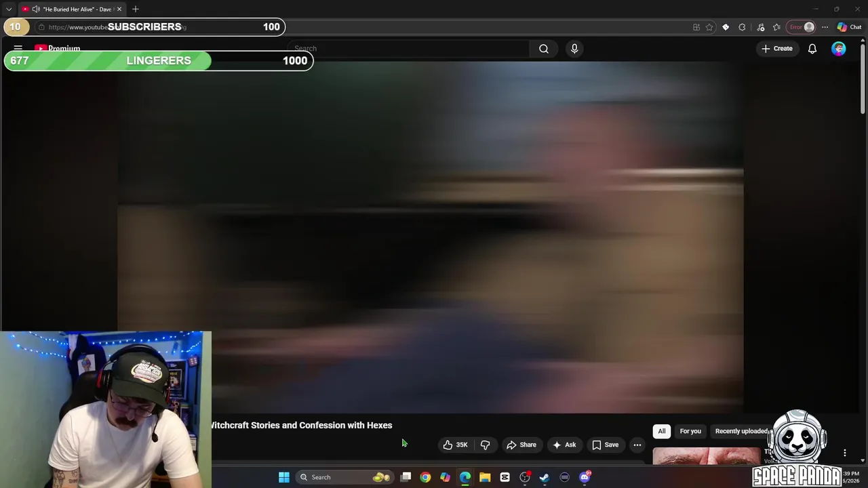Go to YouTube Premium home logo

[x=58, y=49]
